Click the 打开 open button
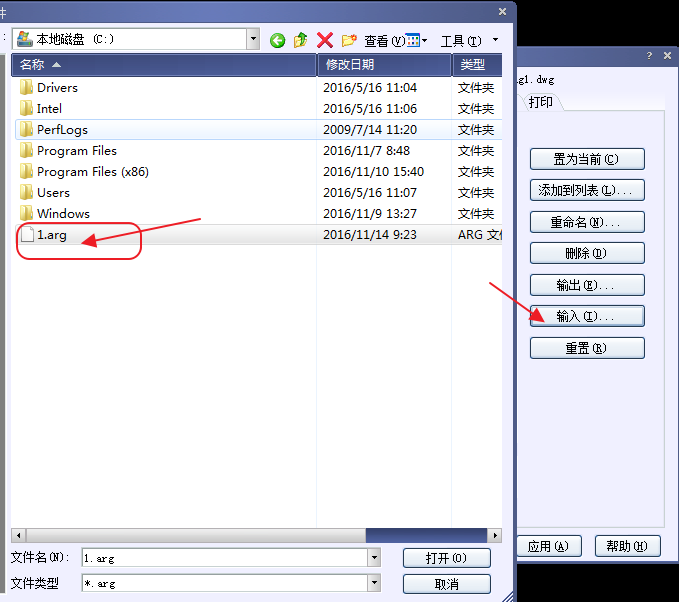 pos(446,558)
